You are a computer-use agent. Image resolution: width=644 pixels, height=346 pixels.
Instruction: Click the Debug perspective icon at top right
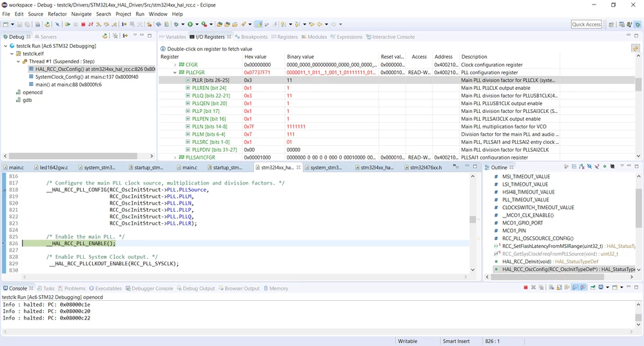(x=638, y=25)
